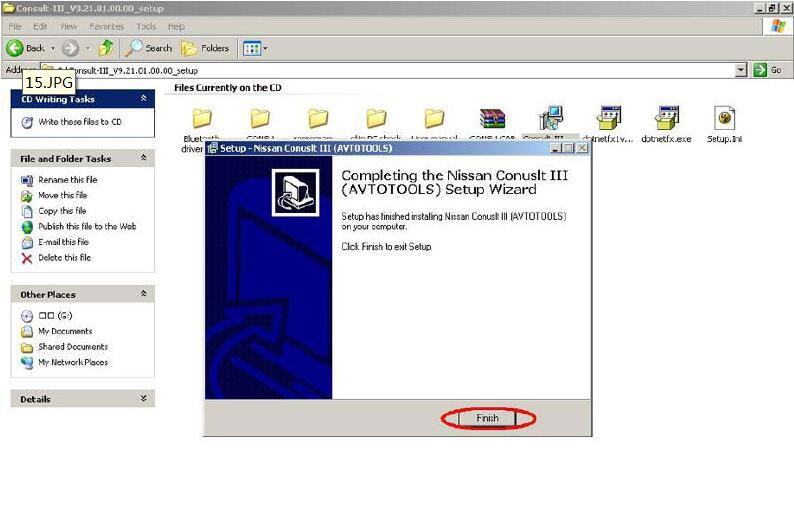
Task: Collapse the CD Writing Tasks panel
Action: [144, 98]
